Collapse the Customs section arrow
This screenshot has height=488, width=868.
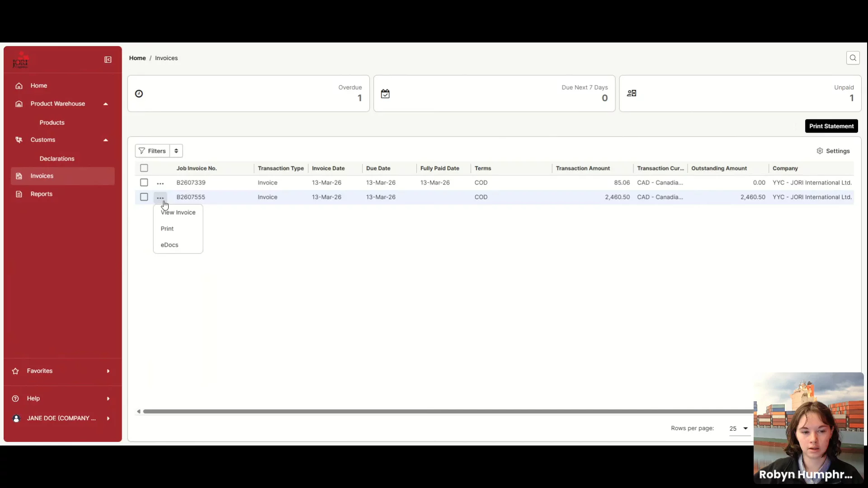click(106, 140)
